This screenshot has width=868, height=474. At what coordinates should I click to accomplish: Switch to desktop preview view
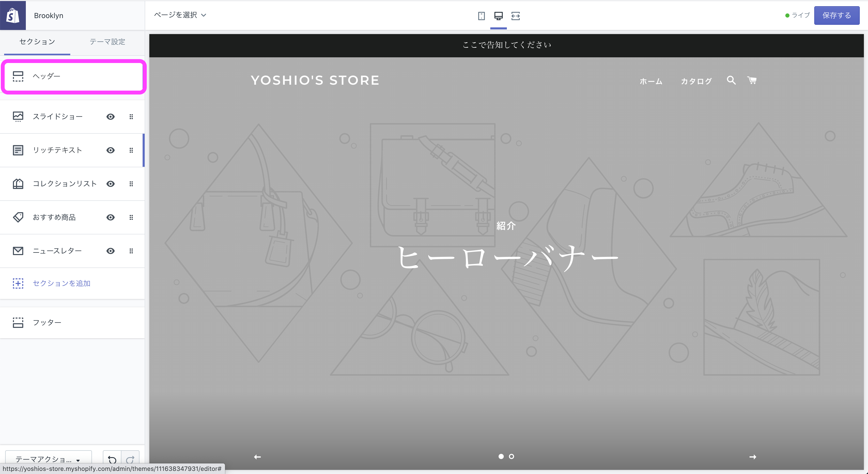pyautogui.click(x=498, y=16)
